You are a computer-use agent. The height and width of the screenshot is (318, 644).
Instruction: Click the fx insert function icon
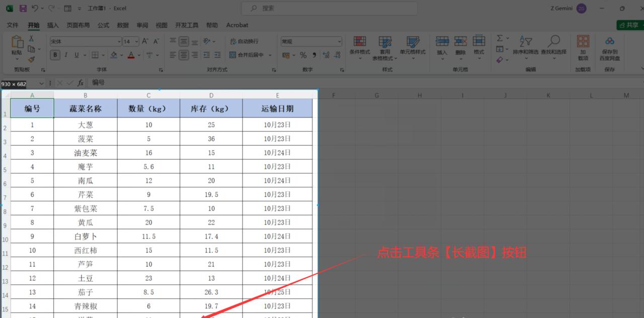80,83
